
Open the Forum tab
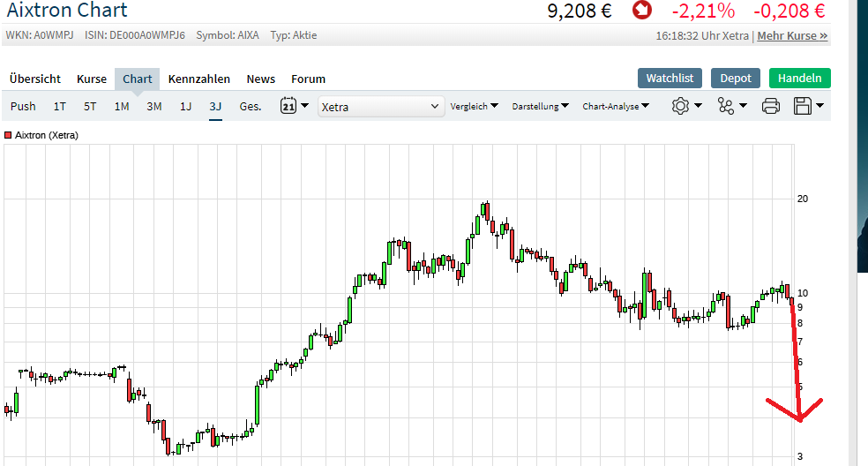click(309, 79)
